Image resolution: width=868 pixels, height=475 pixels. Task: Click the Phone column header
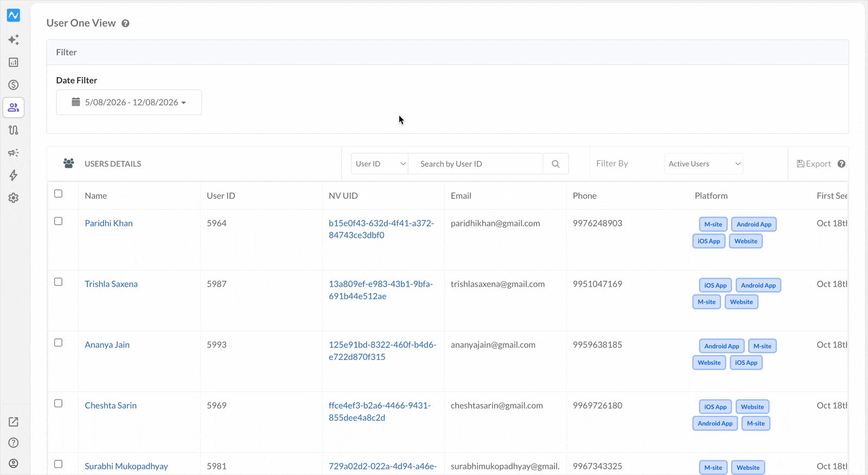585,196
